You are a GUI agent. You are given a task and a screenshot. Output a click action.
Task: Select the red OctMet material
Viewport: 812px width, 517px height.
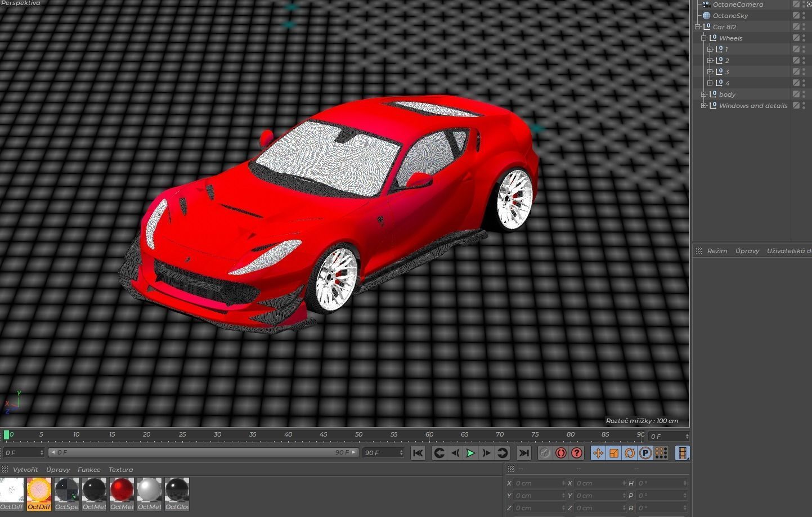[122, 494]
